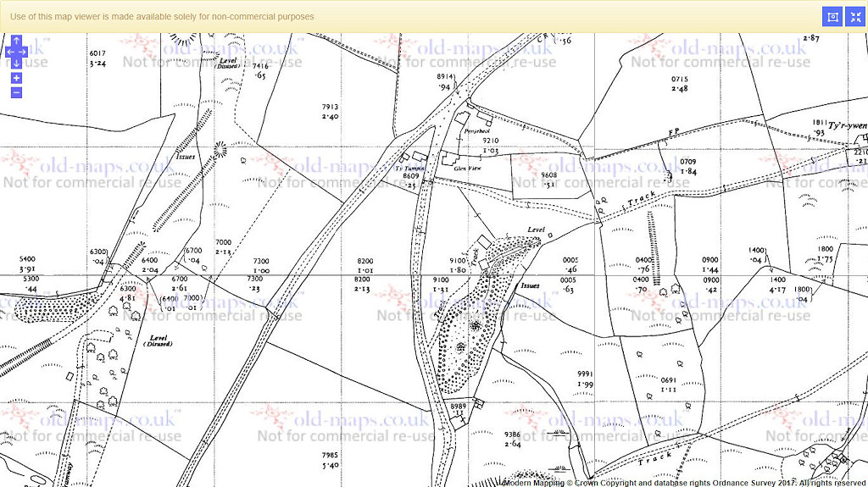Click the Track label near parcel 9386

[x=655, y=458]
